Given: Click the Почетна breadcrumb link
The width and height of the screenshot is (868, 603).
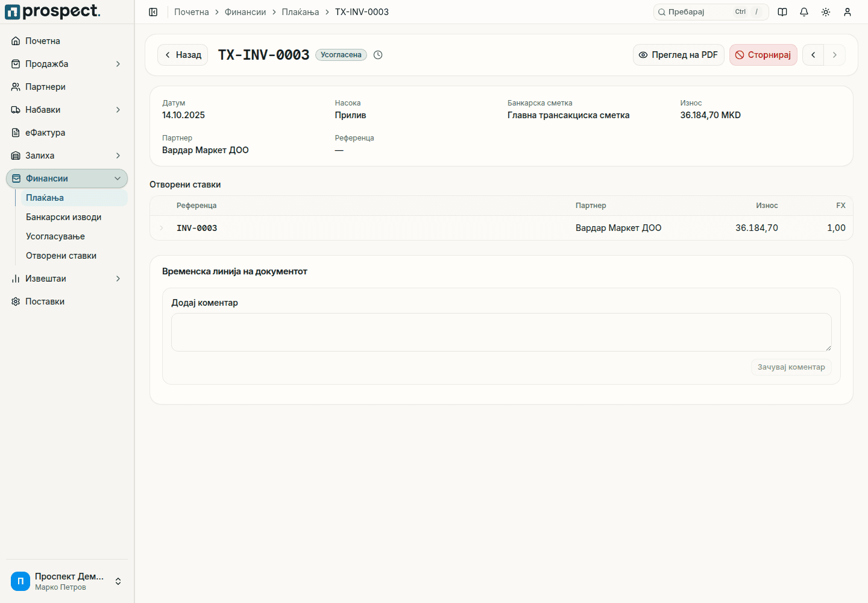Looking at the screenshot, I should point(192,12).
